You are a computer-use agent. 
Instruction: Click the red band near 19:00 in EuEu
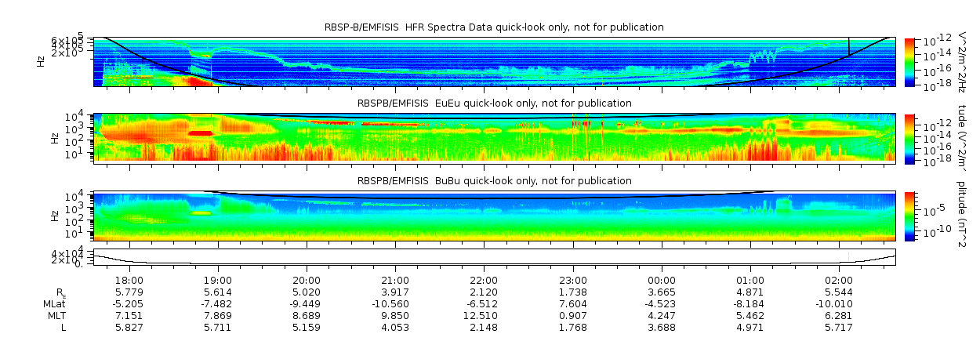(201, 133)
